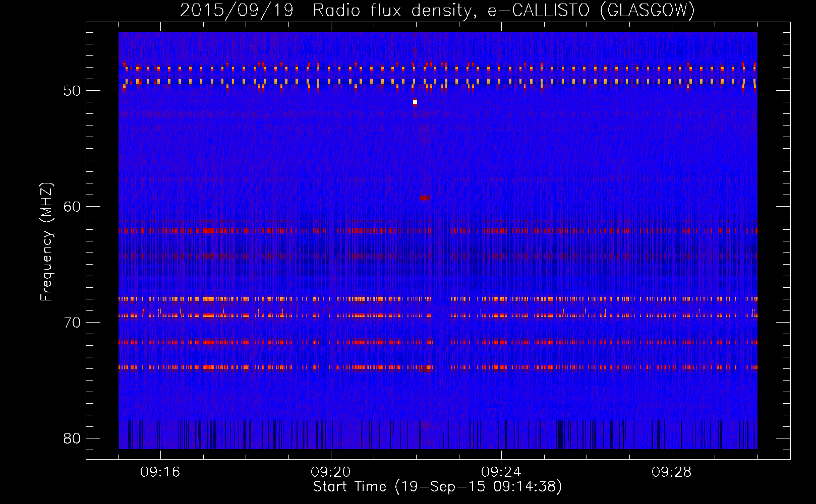
Task: Click the 09:28 time tick label
Action: [671, 472]
